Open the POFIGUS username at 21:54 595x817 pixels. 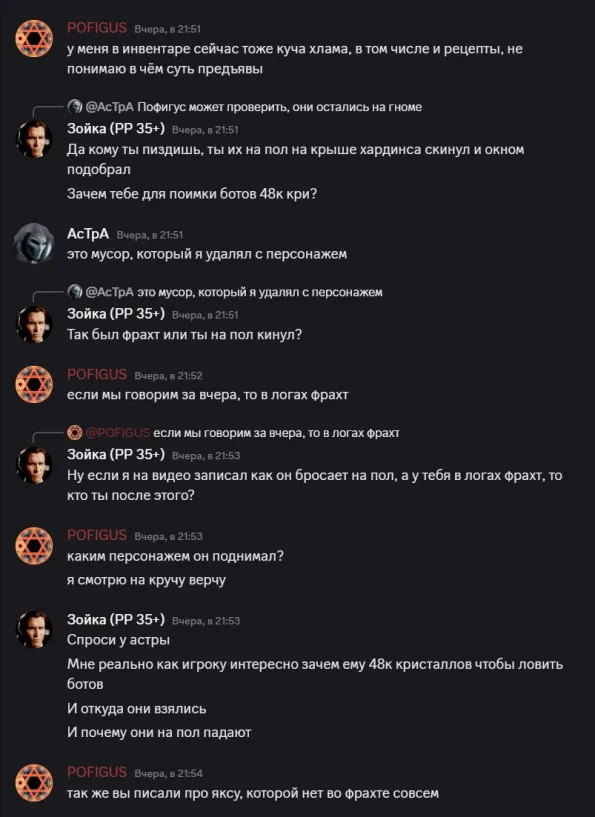pyautogui.click(x=97, y=772)
